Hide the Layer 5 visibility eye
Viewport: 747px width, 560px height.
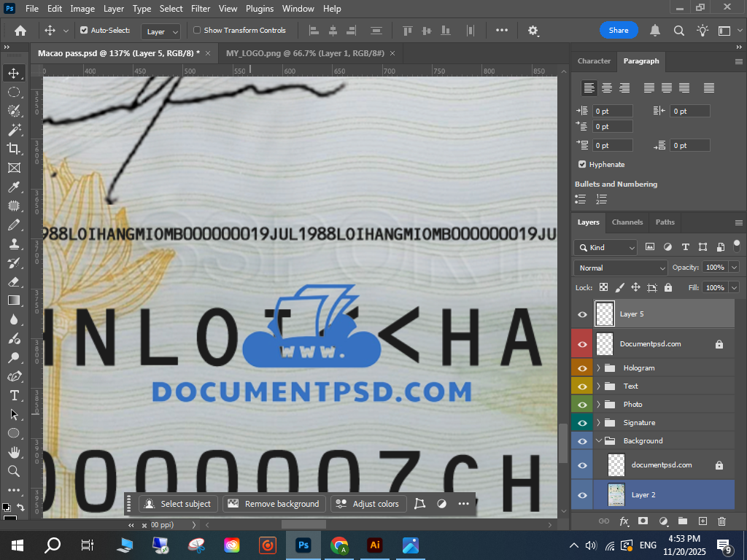pyautogui.click(x=582, y=314)
